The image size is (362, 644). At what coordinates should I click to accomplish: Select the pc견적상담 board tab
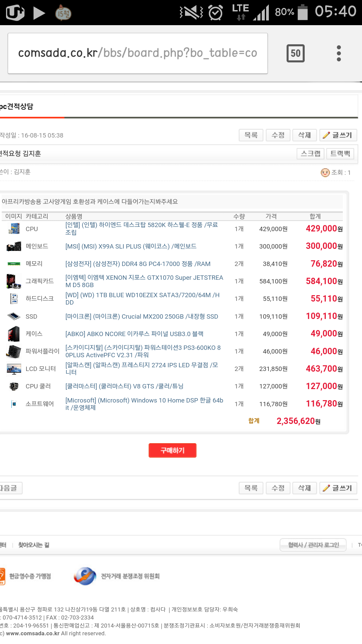click(x=17, y=107)
